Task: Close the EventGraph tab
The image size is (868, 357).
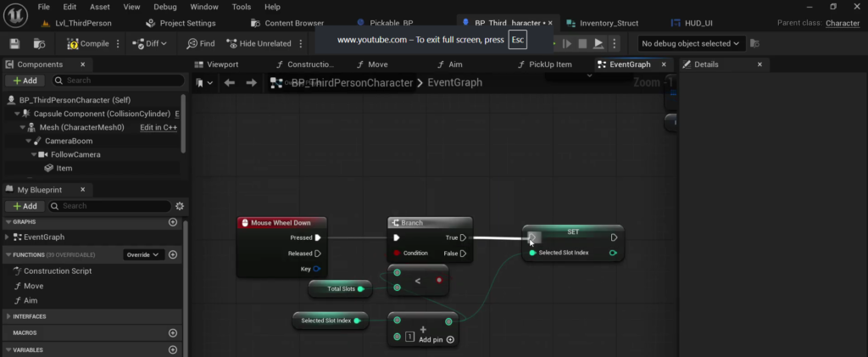Action: tap(664, 64)
